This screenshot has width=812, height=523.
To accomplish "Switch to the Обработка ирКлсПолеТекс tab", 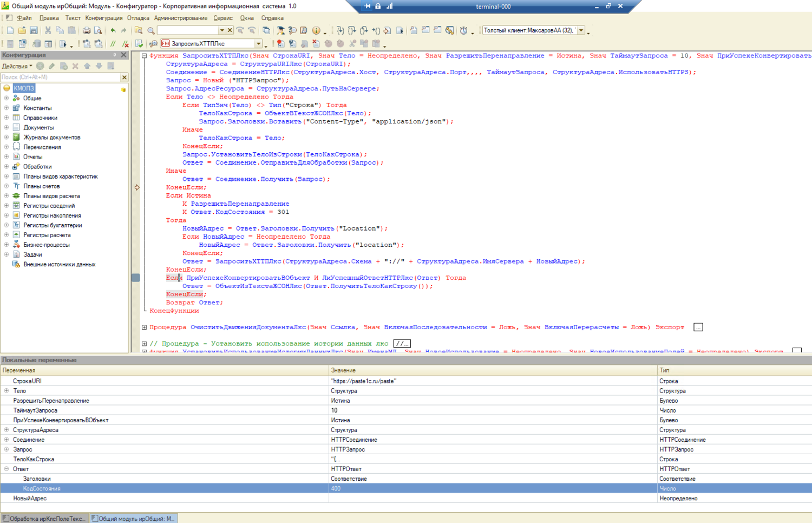I will pyautogui.click(x=44, y=519).
